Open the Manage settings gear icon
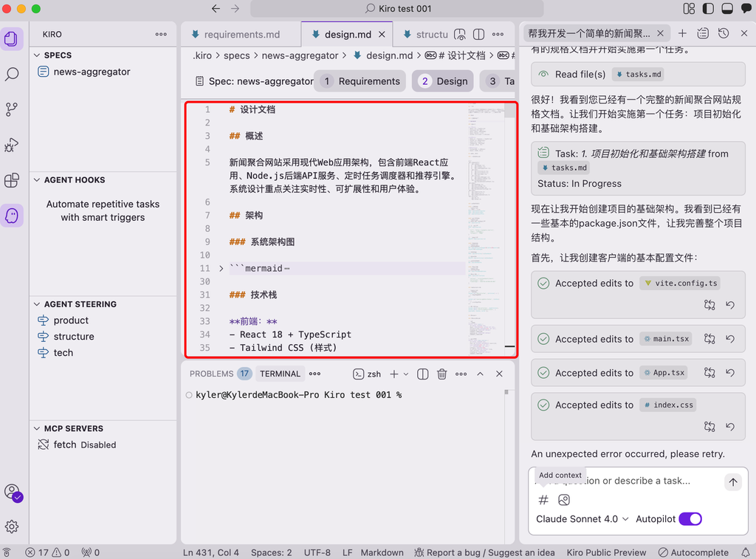Screen dimensions: 756x559 [x=12, y=527]
